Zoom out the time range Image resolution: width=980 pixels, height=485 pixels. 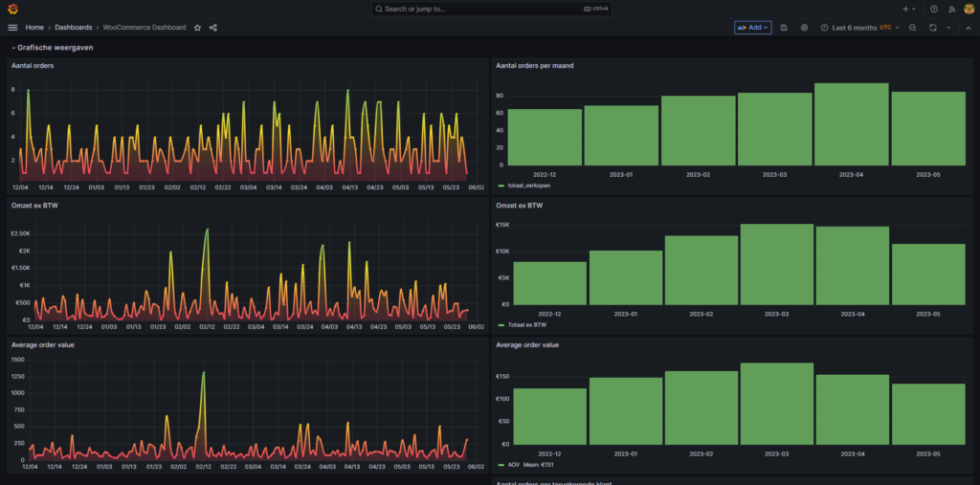coord(912,28)
